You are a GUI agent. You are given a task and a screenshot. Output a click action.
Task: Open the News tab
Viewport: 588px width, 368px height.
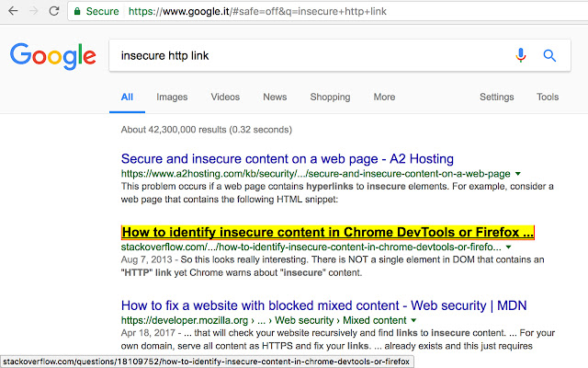[x=275, y=97]
